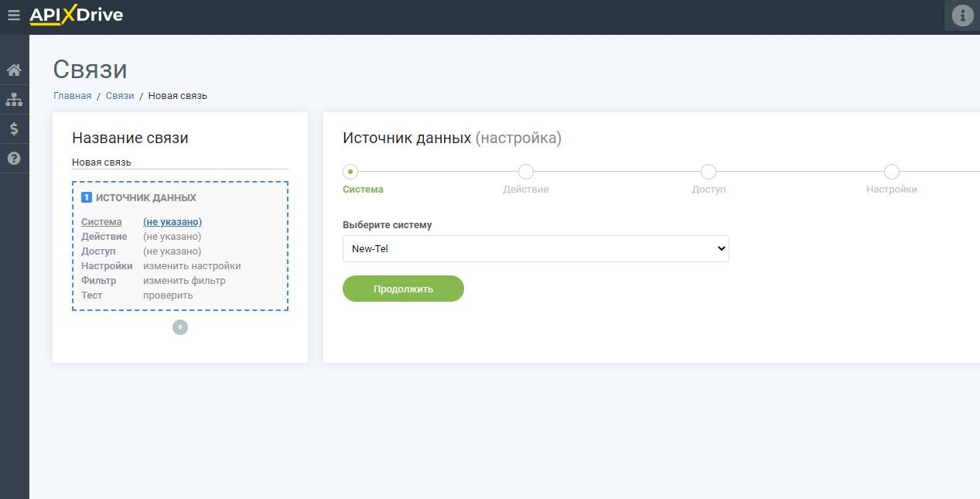Click the Связи page heading

pos(90,70)
